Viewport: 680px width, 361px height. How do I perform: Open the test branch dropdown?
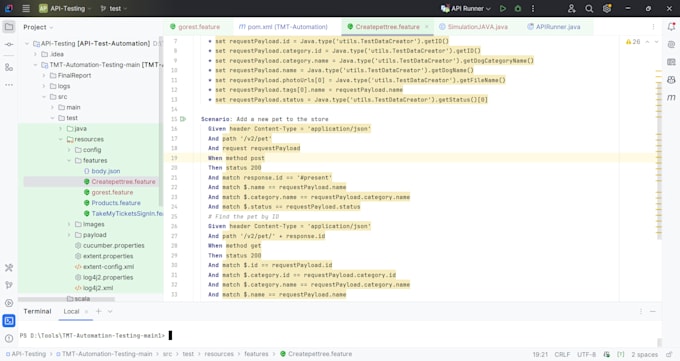114,8
